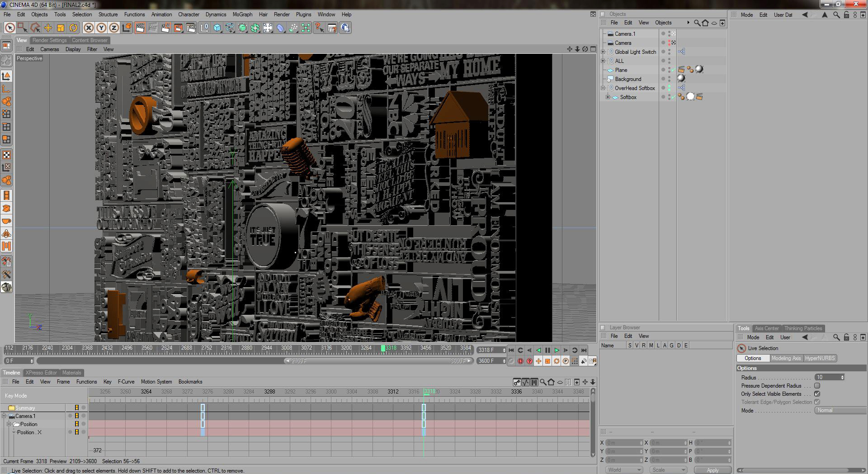Select the Rotate tool in top toolbar
868x474 pixels.
tap(73, 28)
